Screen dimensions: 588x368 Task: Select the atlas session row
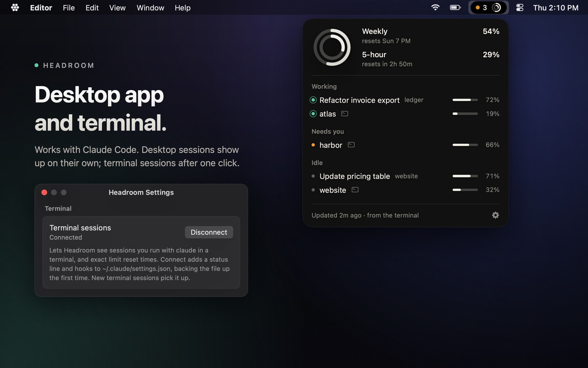point(405,114)
